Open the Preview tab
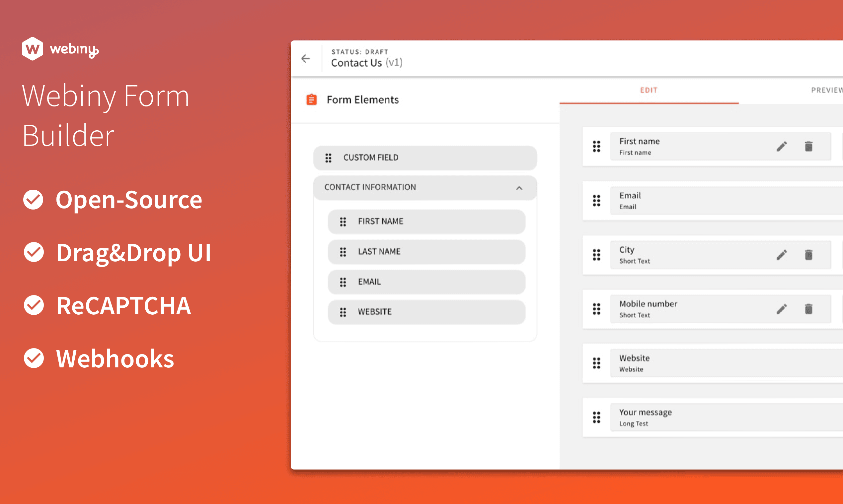The height and width of the screenshot is (504, 843). pos(826,90)
